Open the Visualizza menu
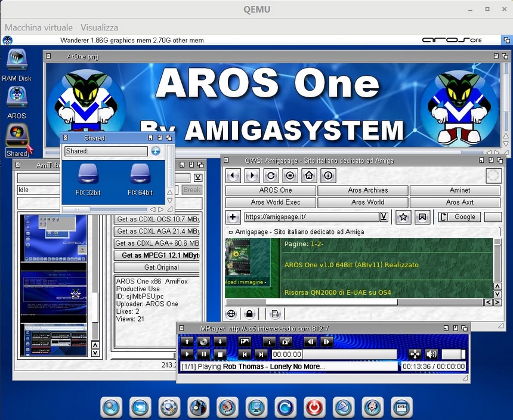 pos(99,27)
